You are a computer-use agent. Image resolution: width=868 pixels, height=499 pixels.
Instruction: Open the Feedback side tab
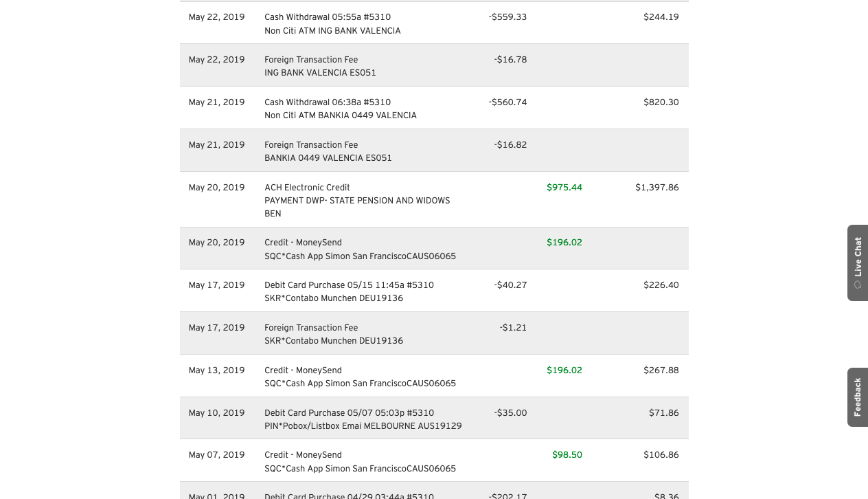(858, 397)
